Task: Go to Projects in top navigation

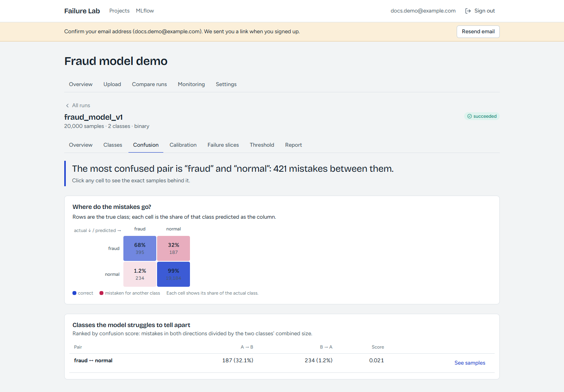Action: [x=119, y=11]
